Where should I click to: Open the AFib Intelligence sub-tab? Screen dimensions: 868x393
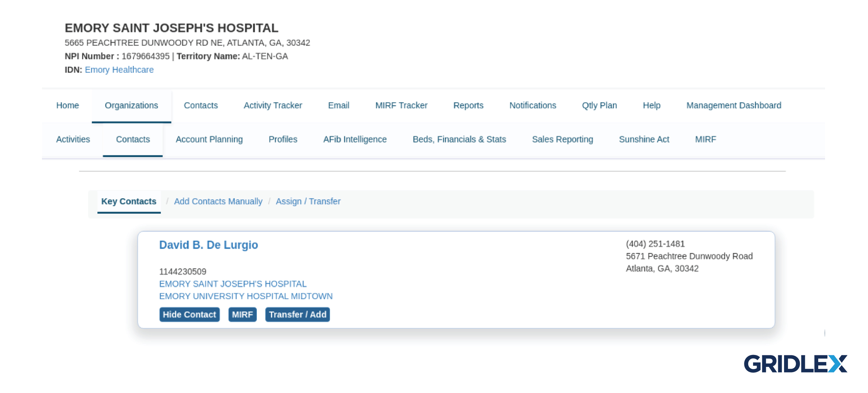coord(355,139)
